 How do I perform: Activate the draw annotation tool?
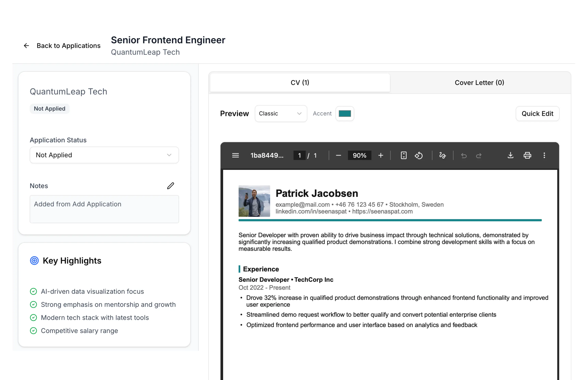coord(442,155)
